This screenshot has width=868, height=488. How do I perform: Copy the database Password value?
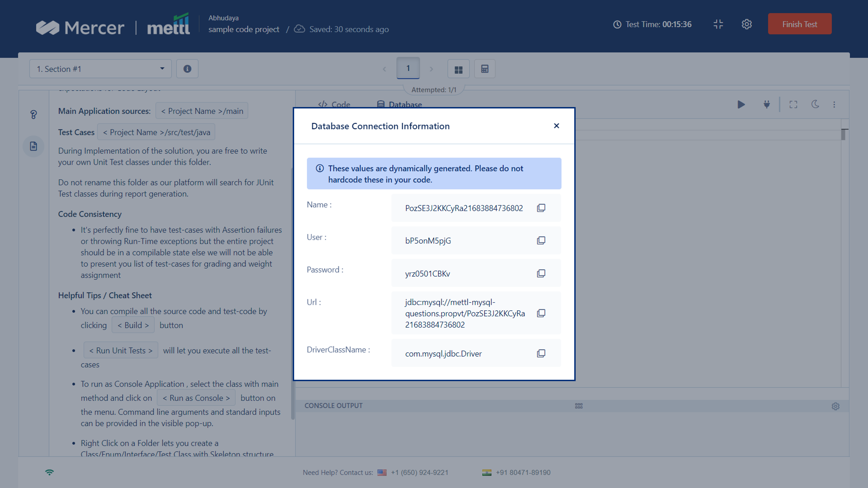(x=541, y=273)
